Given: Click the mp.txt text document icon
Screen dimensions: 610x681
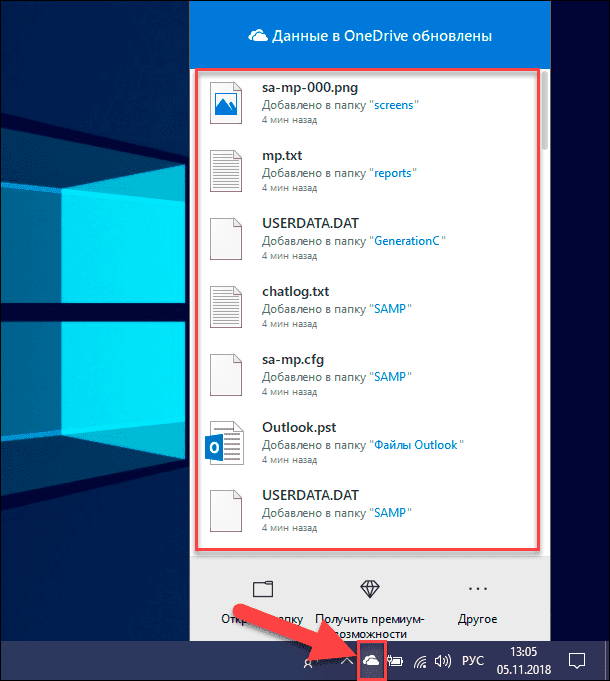Looking at the screenshot, I should point(226,171).
